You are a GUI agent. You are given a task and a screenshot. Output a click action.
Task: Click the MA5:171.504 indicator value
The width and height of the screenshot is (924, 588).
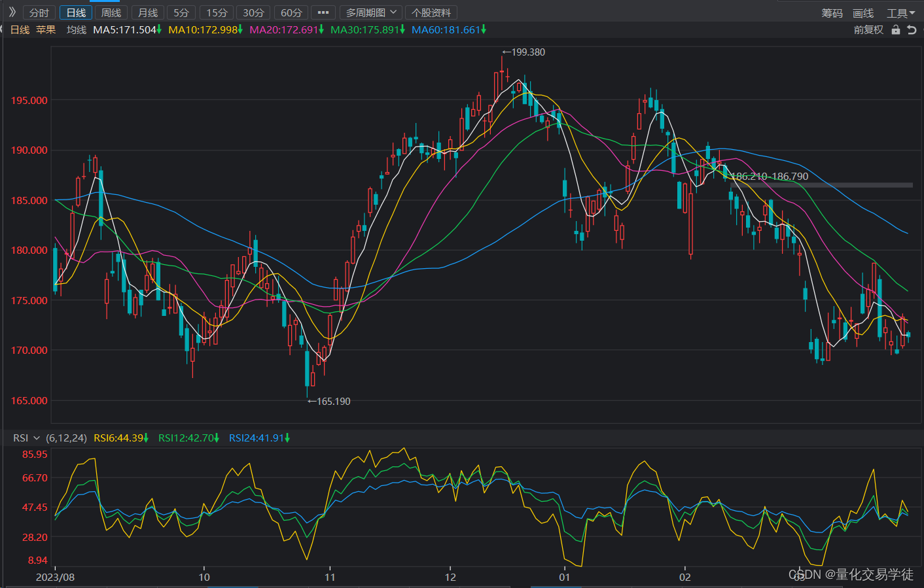pos(128,30)
